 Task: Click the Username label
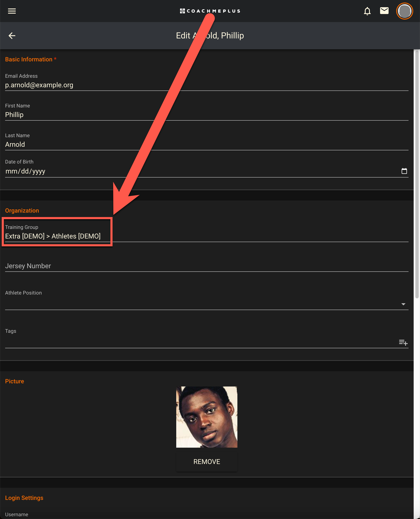click(x=16, y=514)
